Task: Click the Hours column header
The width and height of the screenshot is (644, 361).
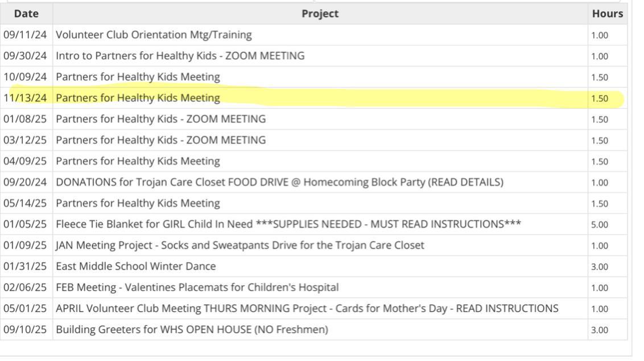Action: coord(607,14)
